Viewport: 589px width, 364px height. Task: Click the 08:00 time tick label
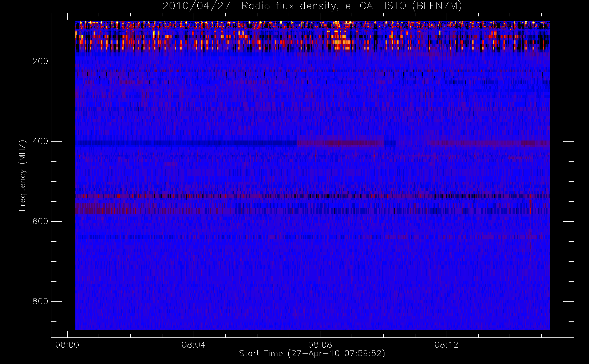pyautogui.click(x=67, y=345)
